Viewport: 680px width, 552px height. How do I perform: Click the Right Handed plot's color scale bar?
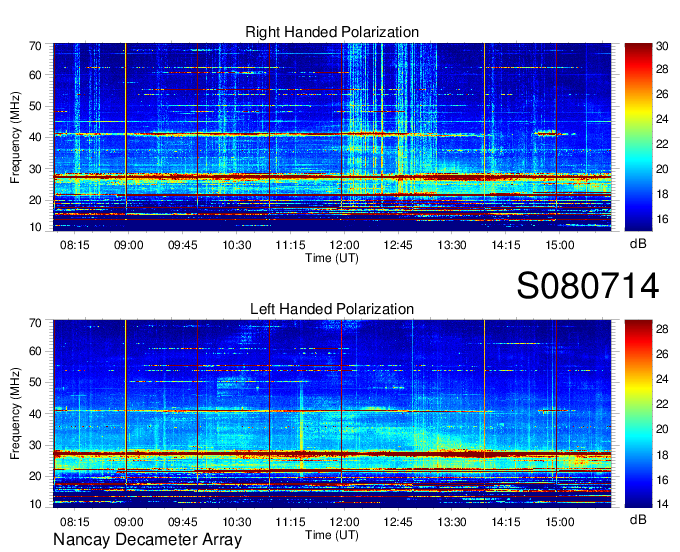638,137
